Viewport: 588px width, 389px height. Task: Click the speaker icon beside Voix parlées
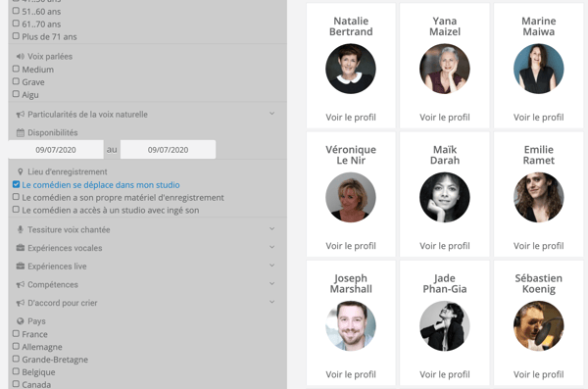[x=21, y=57]
